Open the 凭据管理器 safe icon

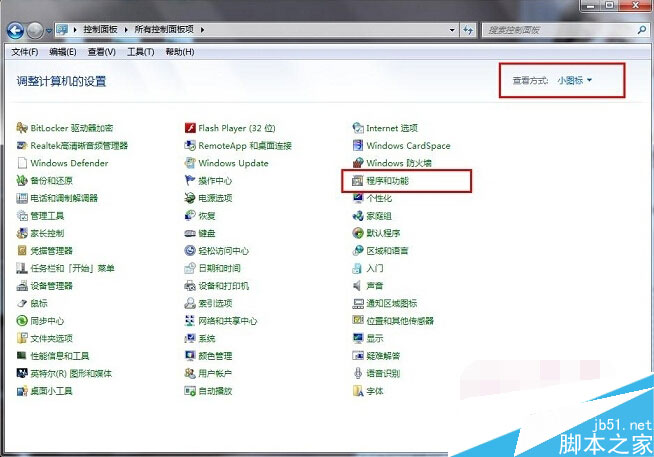coord(22,251)
